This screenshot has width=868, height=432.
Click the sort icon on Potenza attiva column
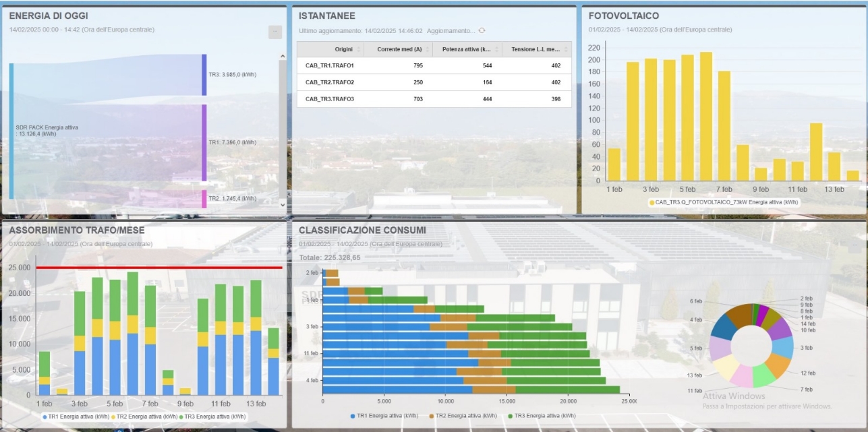click(x=496, y=49)
